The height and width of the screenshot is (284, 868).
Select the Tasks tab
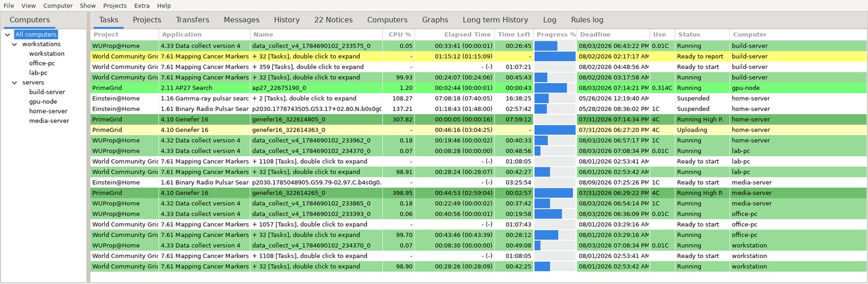tap(108, 20)
